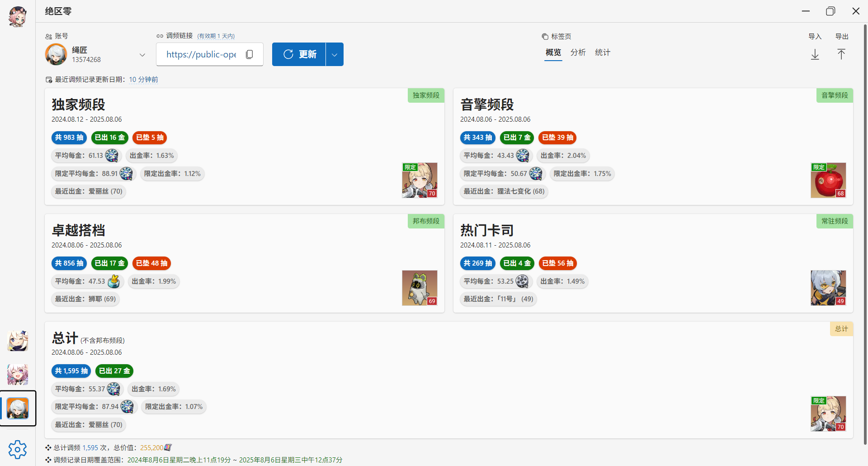Click the Bangboo thumbnail in 卓越搭档 card

pyautogui.click(x=420, y=288)
